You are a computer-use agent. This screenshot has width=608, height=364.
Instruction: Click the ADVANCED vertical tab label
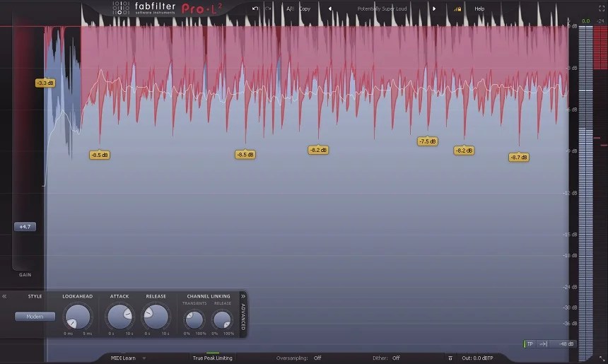[243, 317]
